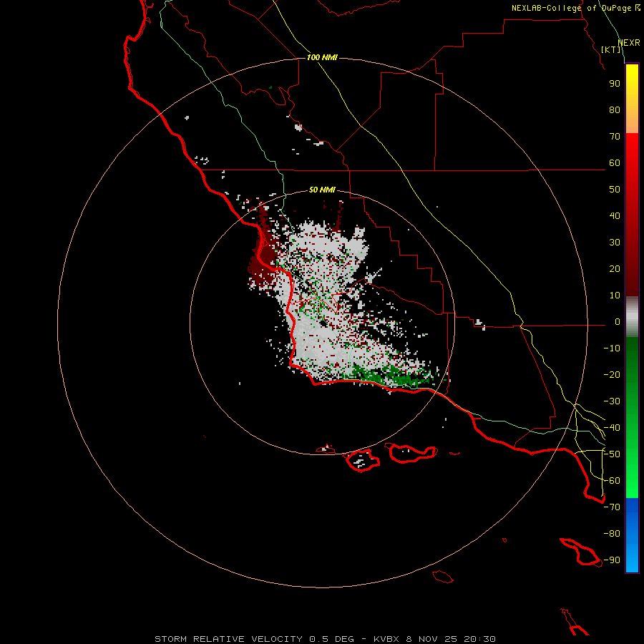Image resolution: width=644 pixels, height=644 pixels.
Task: Click the NEXLAB-College of DuPage header text
Action: 575,8
